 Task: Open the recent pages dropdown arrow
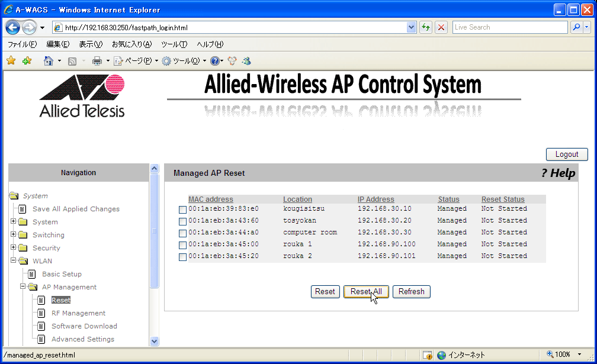pos(42,28)
